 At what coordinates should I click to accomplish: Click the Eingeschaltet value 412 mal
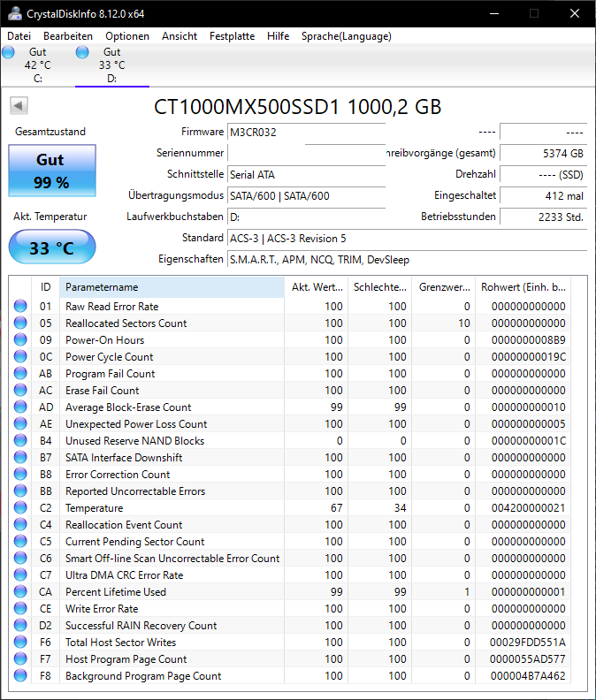(x=543, y=195)
